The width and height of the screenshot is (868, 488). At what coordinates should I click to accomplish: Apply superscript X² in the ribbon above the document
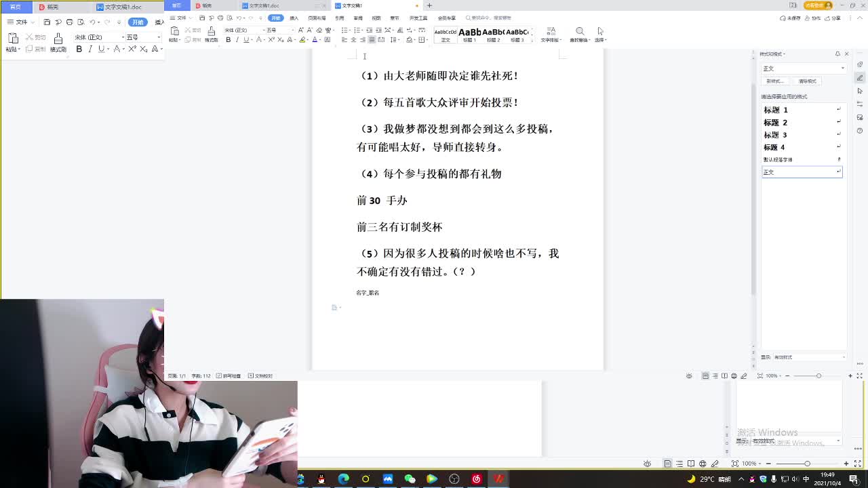(271, 40)
